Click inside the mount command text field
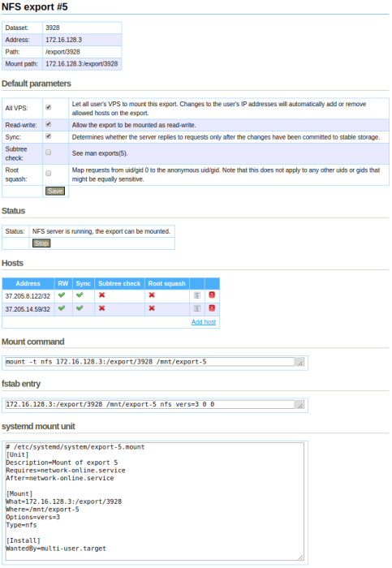 click(x=155, y=362)
